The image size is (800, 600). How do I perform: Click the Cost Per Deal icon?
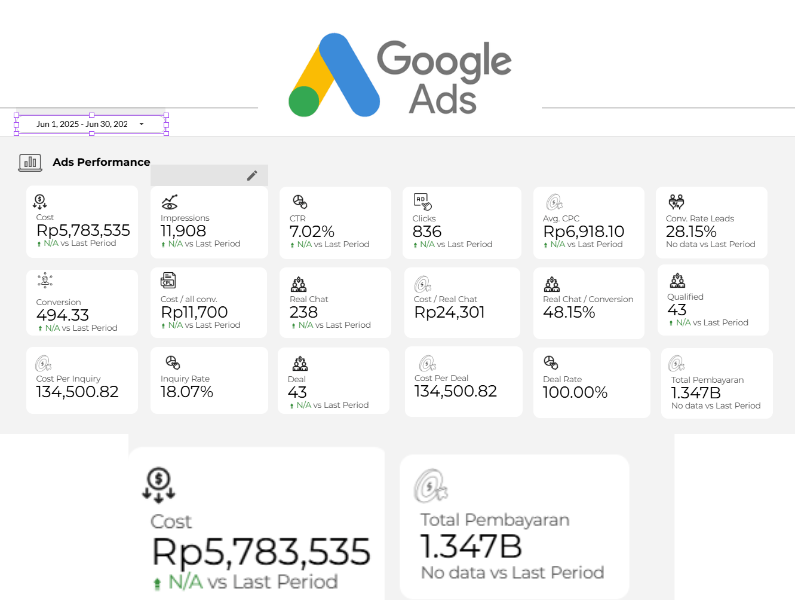click(x=428, y=363)
